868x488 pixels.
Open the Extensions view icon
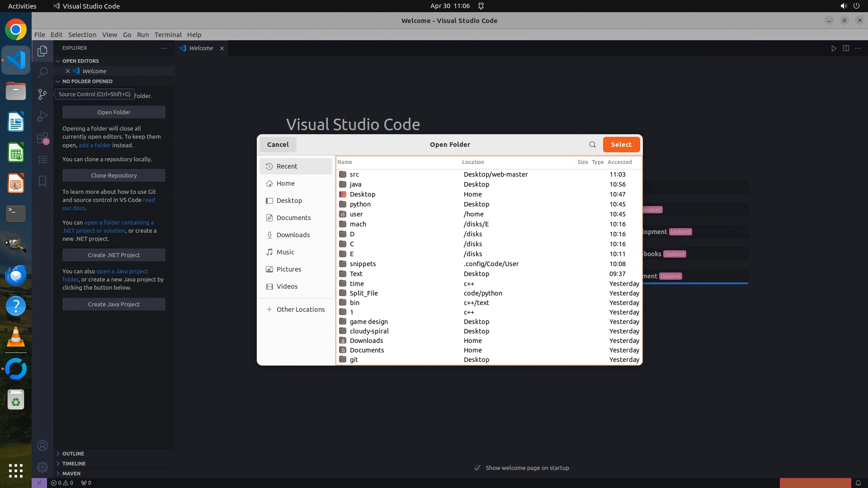(x=42, y=138)
